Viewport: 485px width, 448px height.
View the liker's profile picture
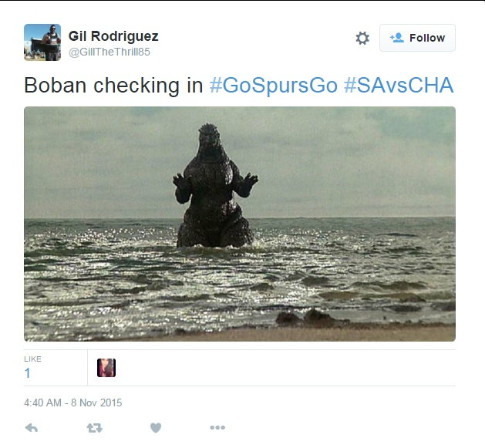(106, 368)
